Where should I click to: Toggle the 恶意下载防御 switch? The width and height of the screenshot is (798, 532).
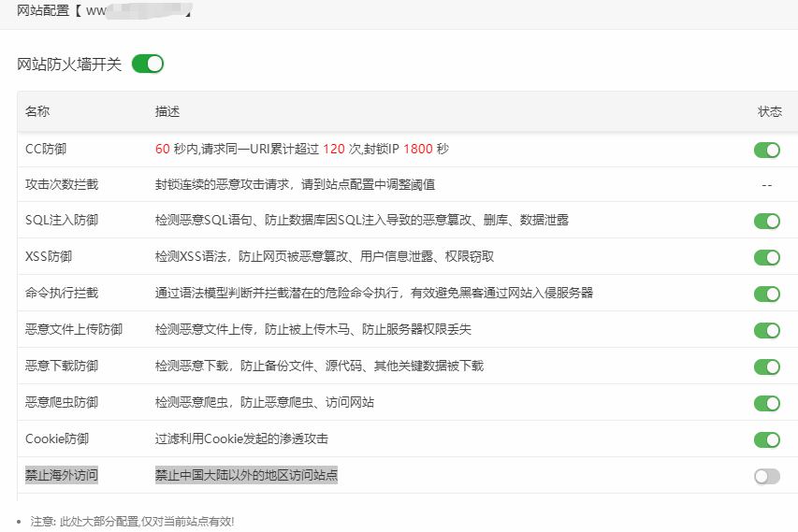(x=766, y=367)
